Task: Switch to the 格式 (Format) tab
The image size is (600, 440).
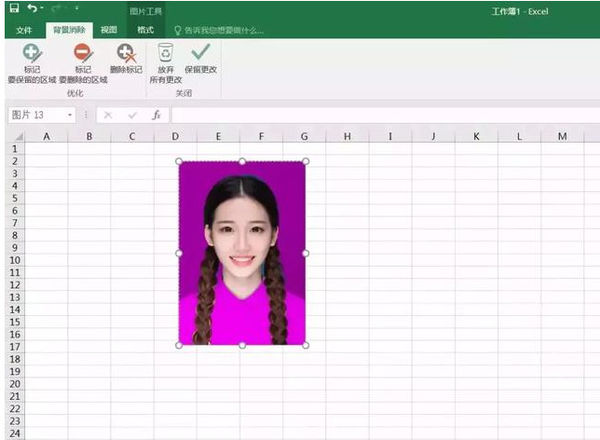Action: click(x=145, y=30)
